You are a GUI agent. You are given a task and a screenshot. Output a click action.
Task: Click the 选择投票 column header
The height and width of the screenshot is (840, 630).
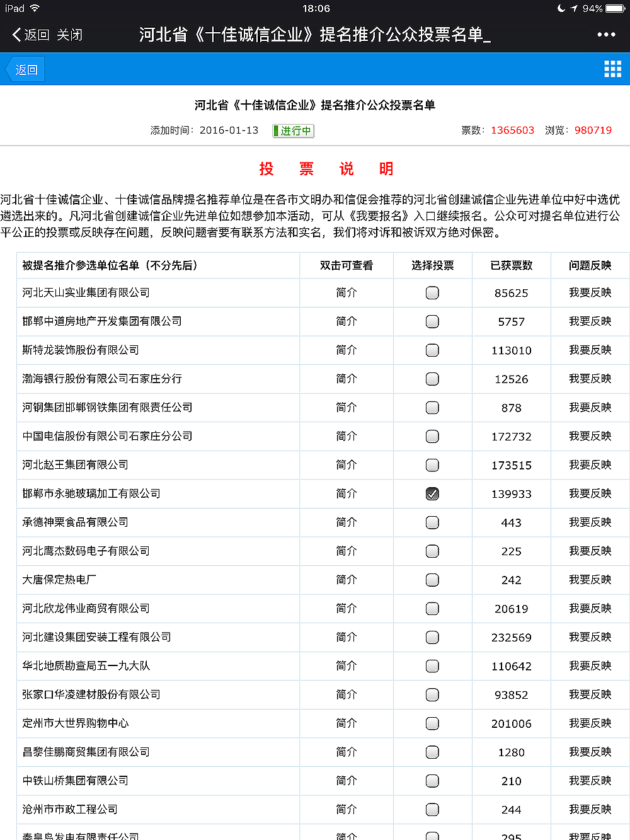tap(433, 265)
